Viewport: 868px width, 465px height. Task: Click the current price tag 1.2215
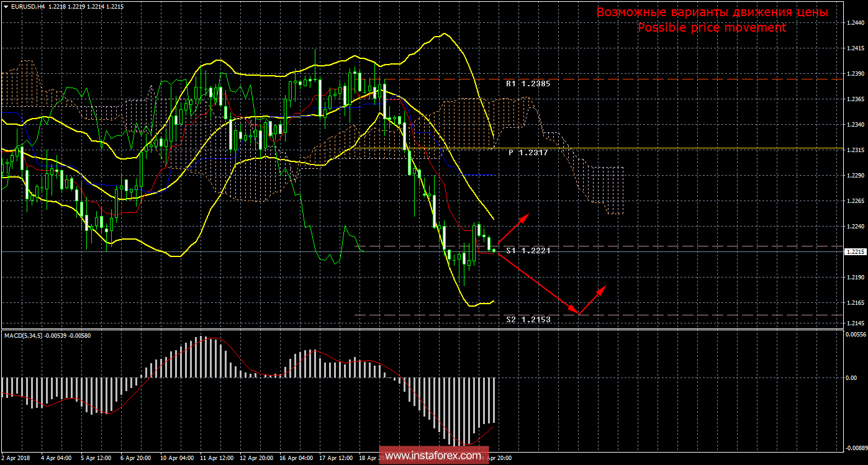pyautogui.click(x=856, y=251)
